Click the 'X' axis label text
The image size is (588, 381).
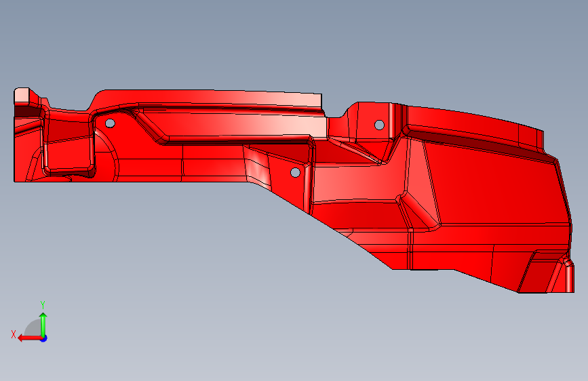pyautogui.click(x=14, y=334)
